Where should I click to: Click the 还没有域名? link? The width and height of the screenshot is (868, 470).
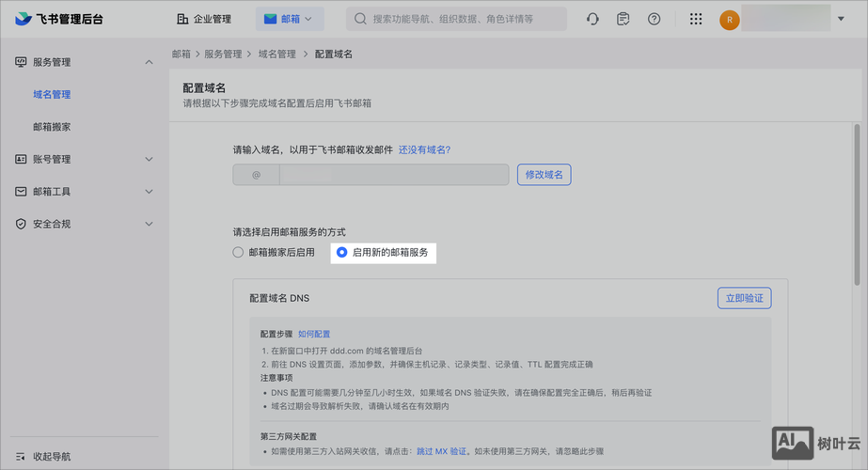click(424, 150)
